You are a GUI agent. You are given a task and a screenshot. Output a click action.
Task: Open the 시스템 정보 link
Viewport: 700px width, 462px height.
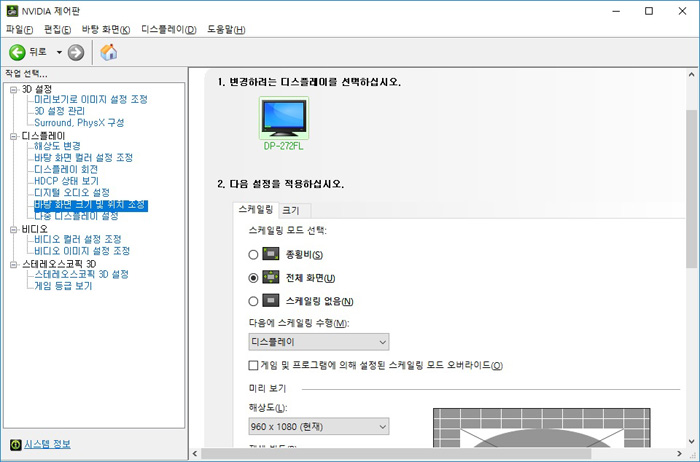(47, 444)
